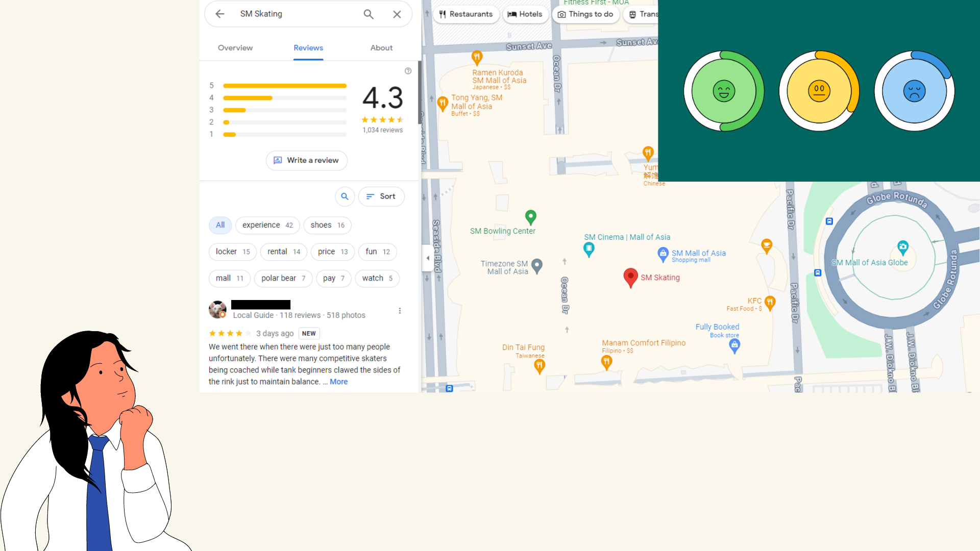Click the Restaurants category button

465,14
